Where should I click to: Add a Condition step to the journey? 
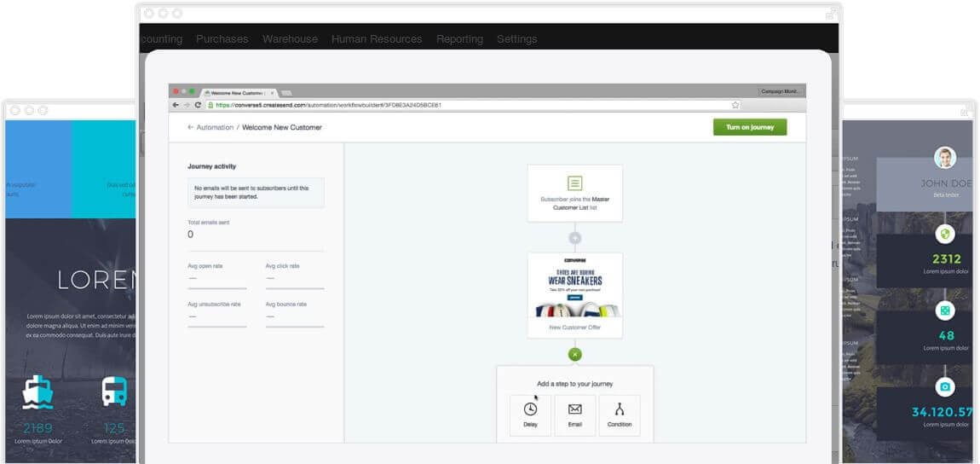tap(620, 415)
